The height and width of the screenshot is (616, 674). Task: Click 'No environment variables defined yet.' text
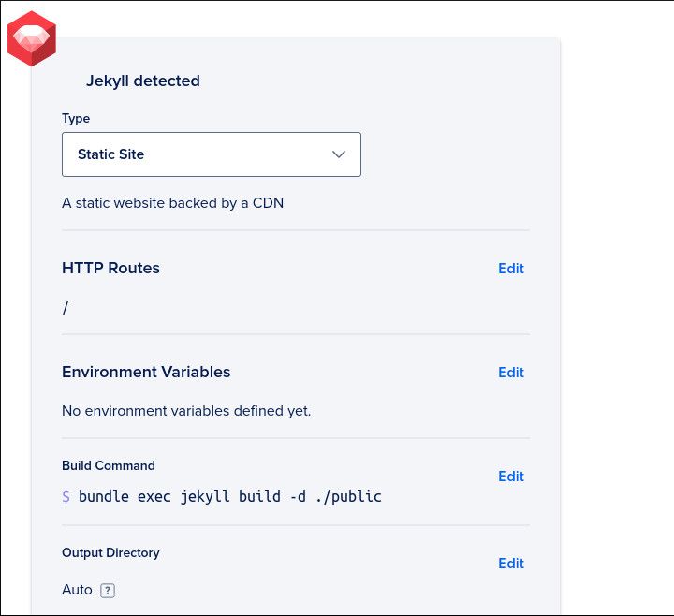tap(186, 411)
